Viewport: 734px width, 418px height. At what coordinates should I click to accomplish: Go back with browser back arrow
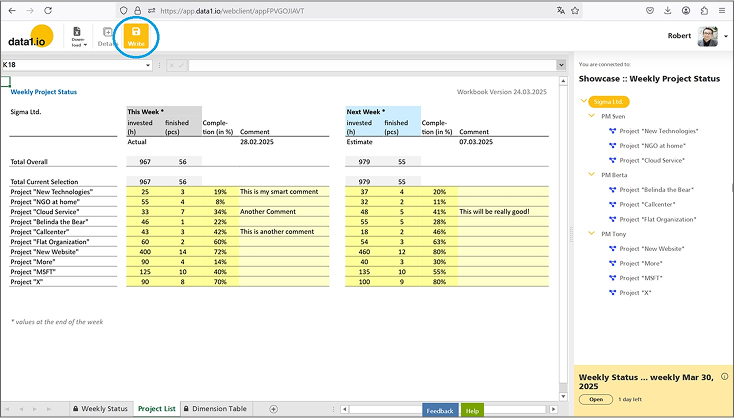click(x=12, y=10)
